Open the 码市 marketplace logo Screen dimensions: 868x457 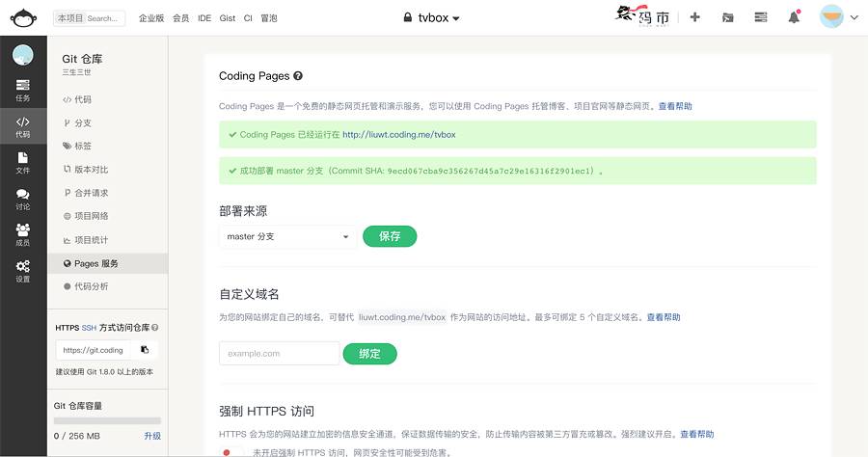pyautogui.click(x=643, y=16)
